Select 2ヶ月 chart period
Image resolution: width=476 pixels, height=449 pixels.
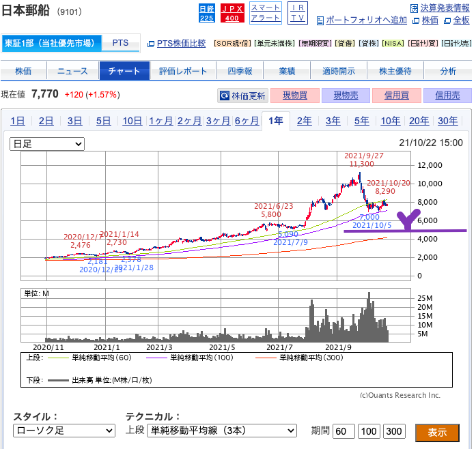click(x=189, y=121)
